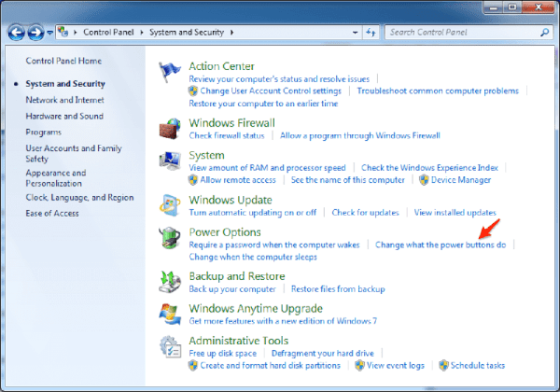
Task: Go back using the Back arrow button
Action: coord(17,33)
